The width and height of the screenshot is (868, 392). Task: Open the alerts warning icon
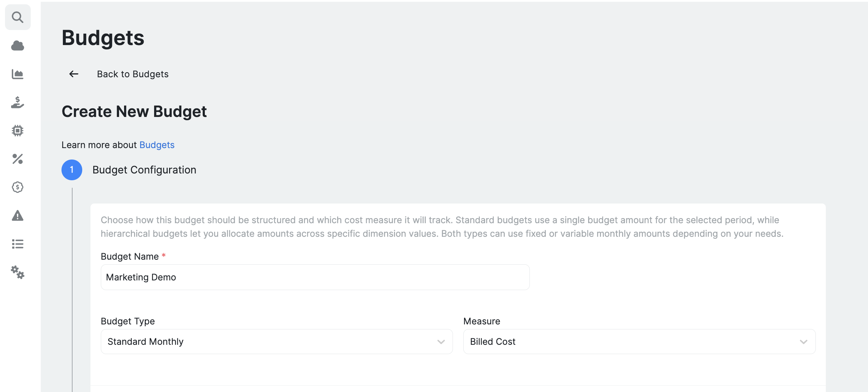point(18,216)
